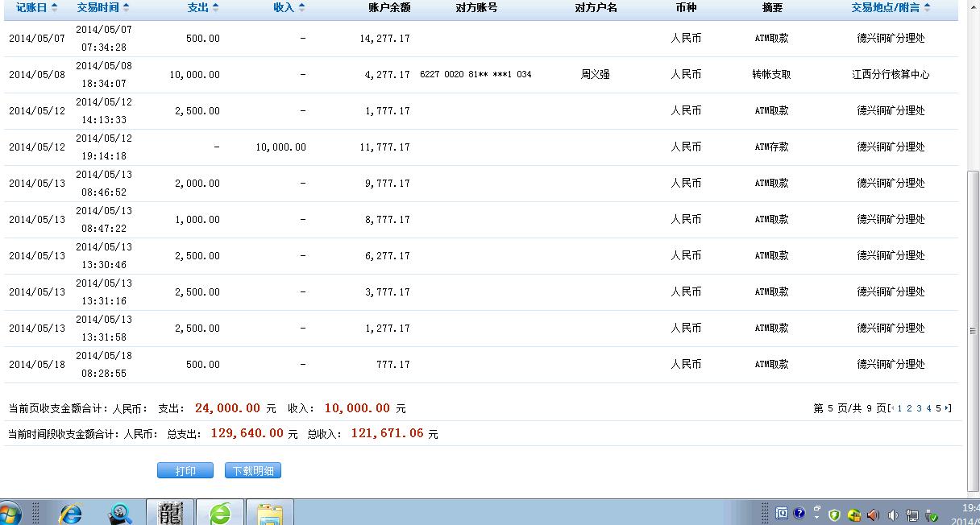The width and height of the screenshot is (980, 525).
Task: Click the help question mark tray icon
Action: click(x=799, y=514)
